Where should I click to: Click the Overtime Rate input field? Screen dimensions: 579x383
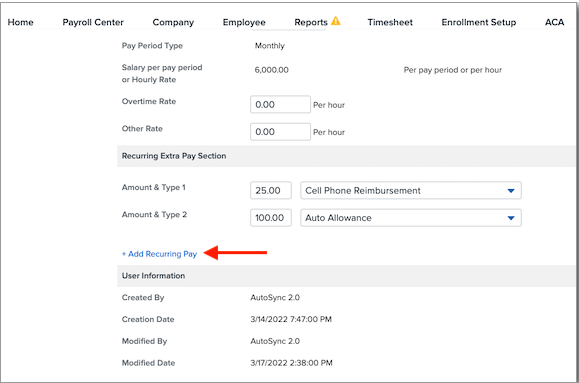point(280,105)
